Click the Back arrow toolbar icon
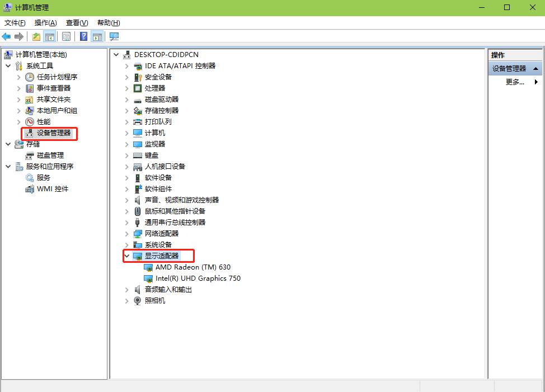The image size is (545, 392). [x=7, y=37]
